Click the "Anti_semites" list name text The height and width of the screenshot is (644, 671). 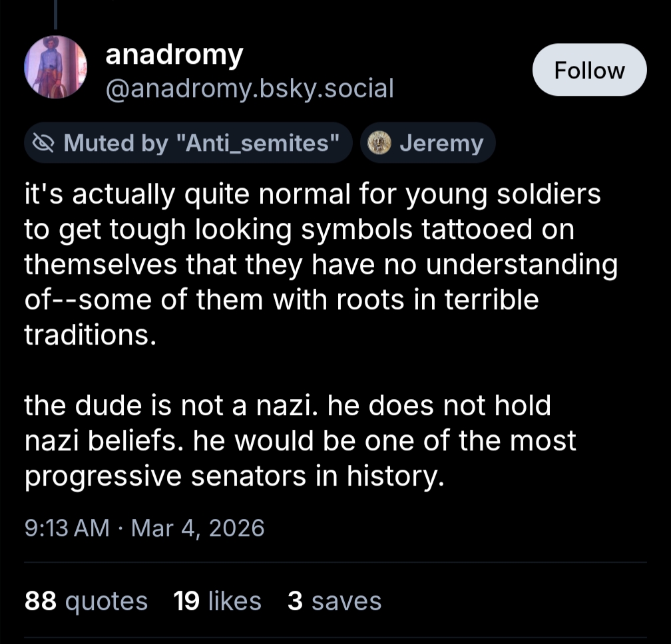(x=255, y=143)
